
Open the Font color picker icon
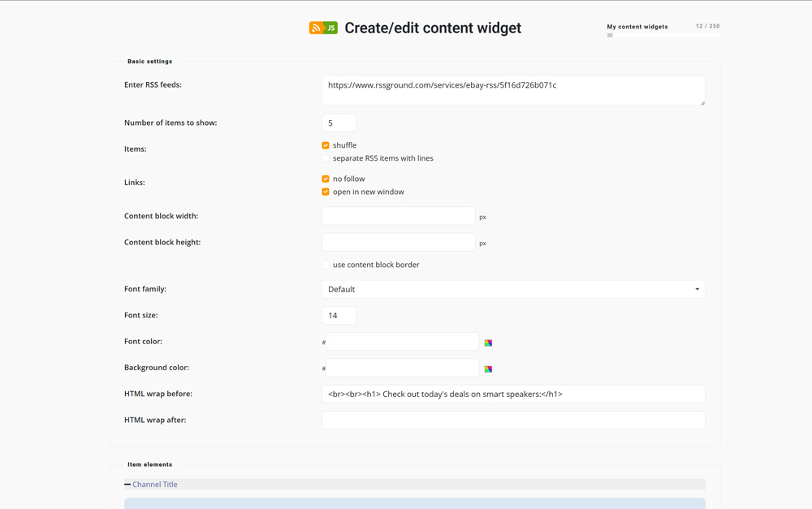[488, 343]
